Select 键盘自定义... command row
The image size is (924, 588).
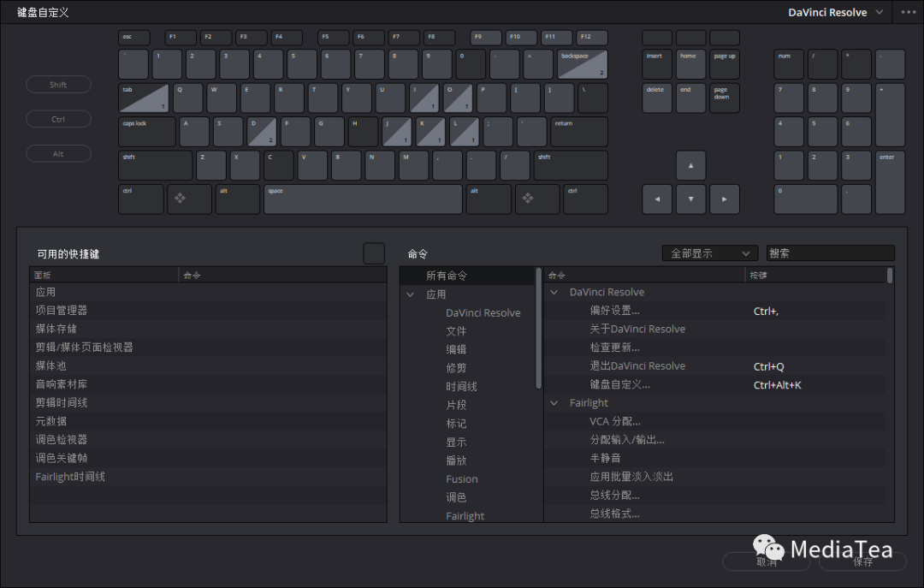[714, 384]
